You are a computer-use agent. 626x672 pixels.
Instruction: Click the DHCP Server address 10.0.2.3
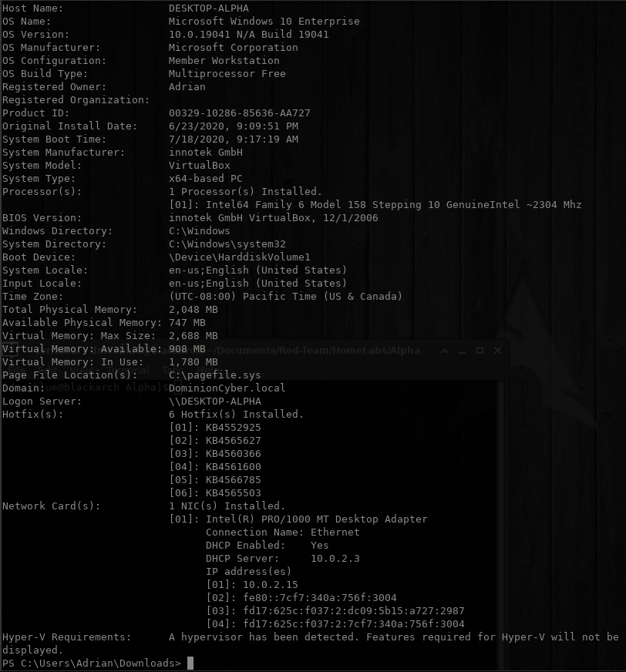tap(335, 559)
